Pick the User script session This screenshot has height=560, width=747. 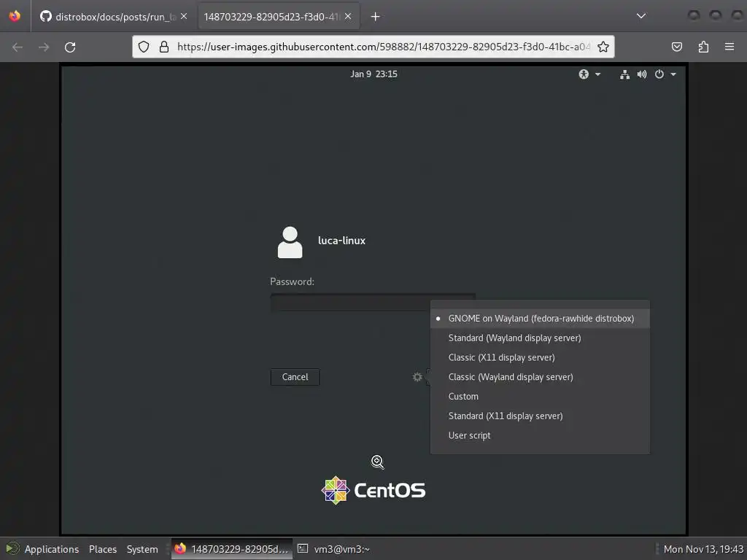[x=540, y=436]
